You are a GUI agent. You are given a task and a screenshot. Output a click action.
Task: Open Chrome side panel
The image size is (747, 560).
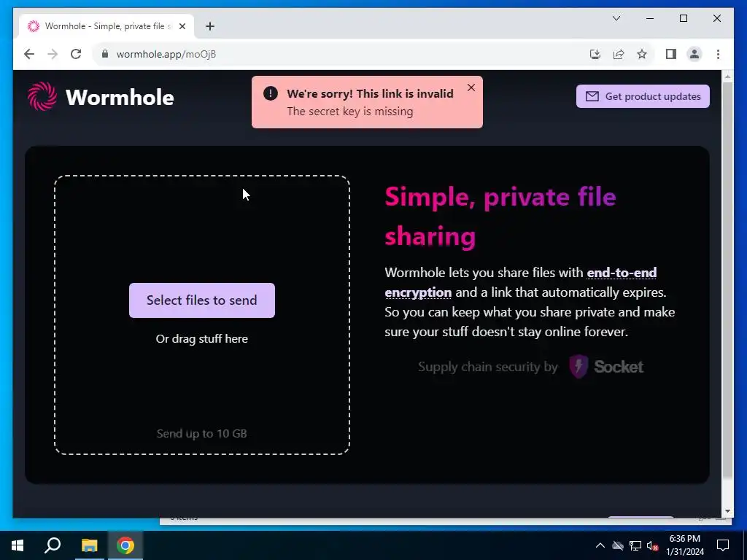[x=671, y=54]
